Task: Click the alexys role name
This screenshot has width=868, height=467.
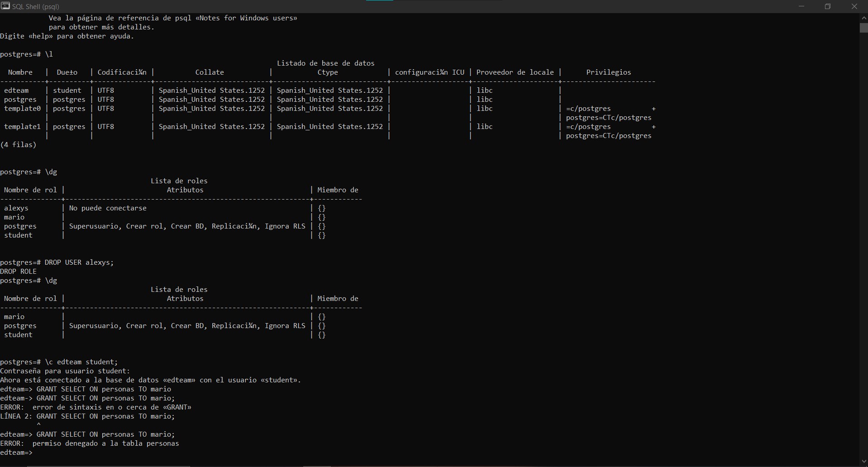Action: pyautogui.click(x=16, y=208)
